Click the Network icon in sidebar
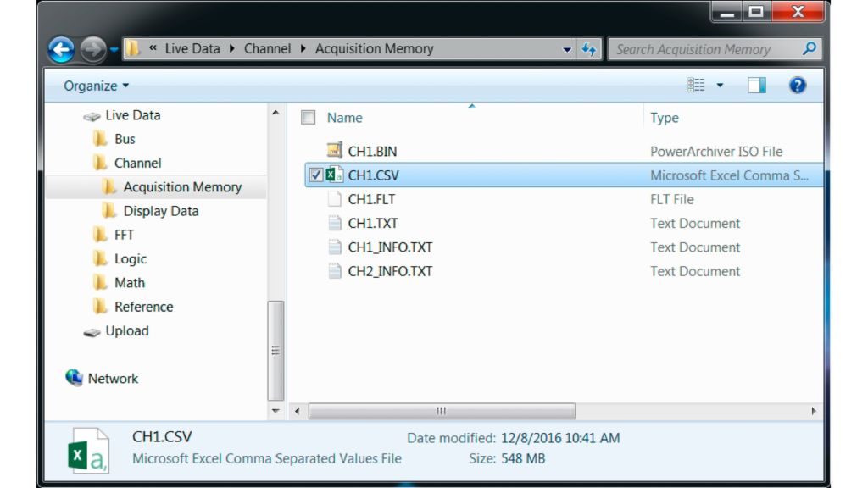 (x=75, y=378)
